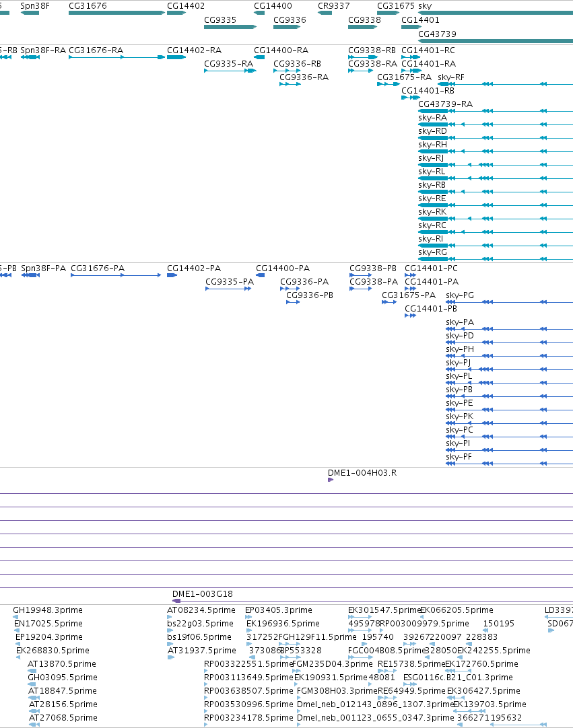This screenshot has width=573, height=728.
Task: Select EST EK306427.5prime
Action: [x=483, y=691]
